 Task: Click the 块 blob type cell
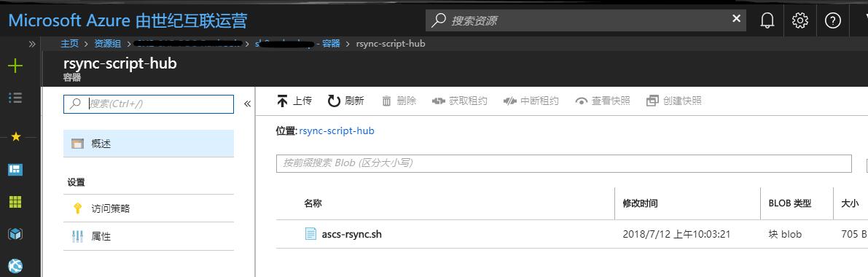[785, 234]
